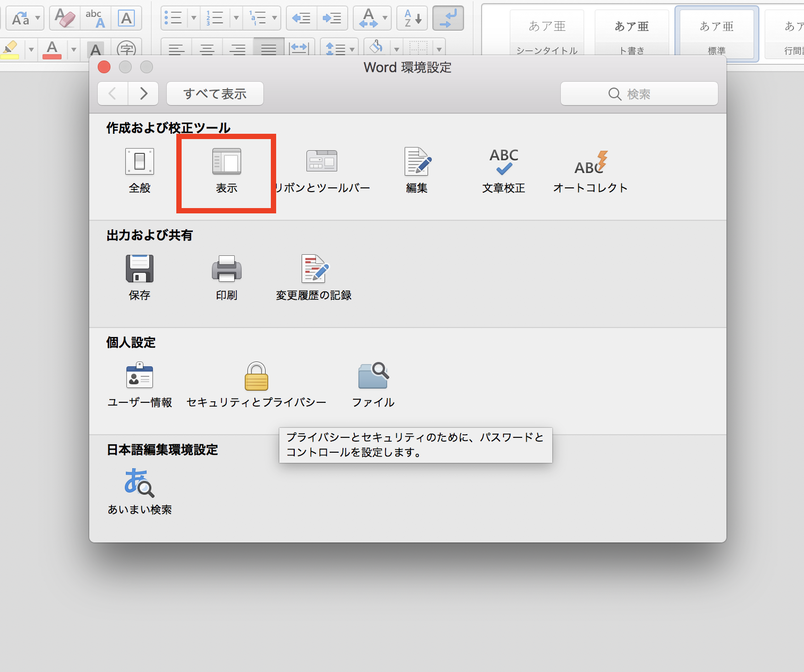804x672 pixels.
Task: Toggle character shading (gray A)
Action: point(96,50)
